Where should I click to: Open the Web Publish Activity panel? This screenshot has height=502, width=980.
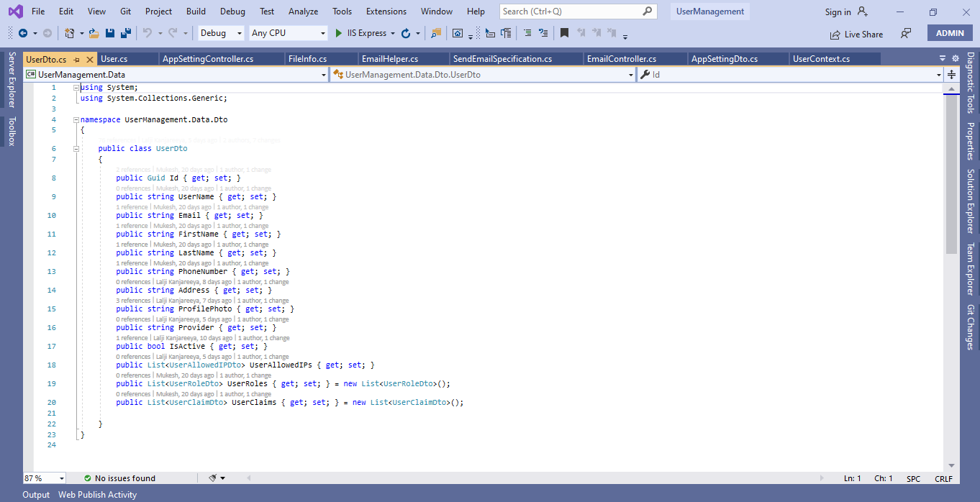[97, 495]
